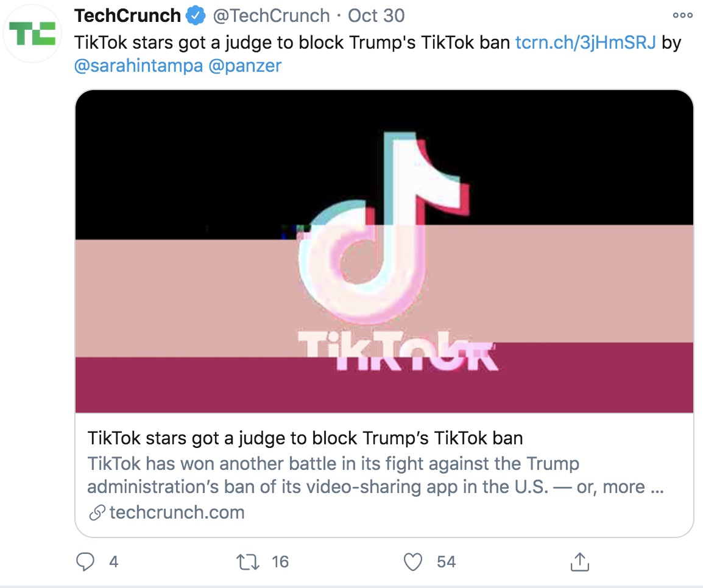The width and height of the screenshot is (703, 588).
Task: Click the reply count number 4
Action: 114,562
